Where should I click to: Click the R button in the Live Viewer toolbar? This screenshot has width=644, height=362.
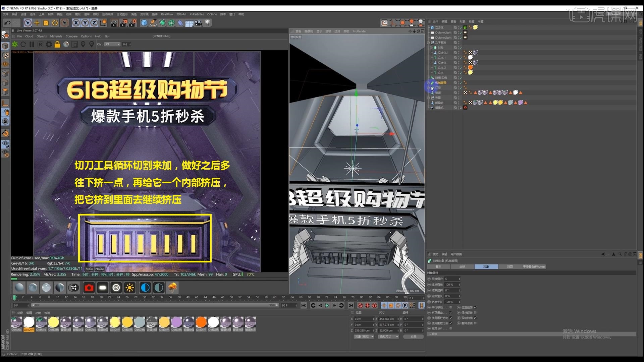point(40,44)
